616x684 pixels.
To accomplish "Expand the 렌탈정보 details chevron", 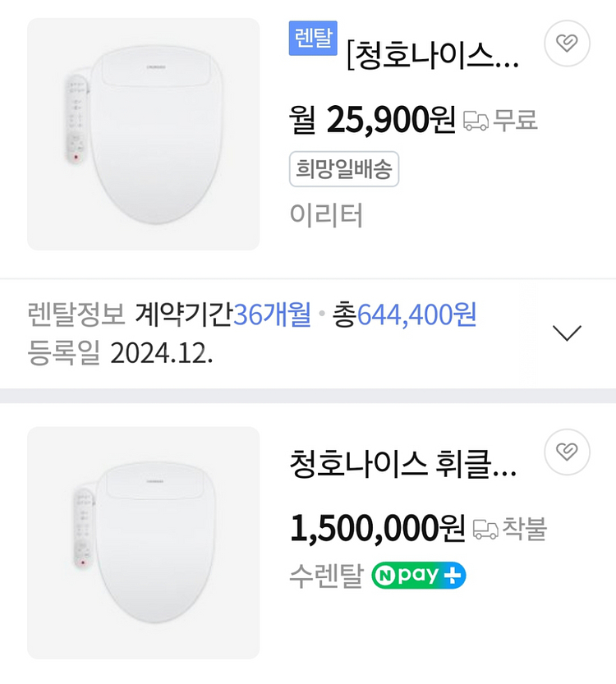I will tap(568, 333).
